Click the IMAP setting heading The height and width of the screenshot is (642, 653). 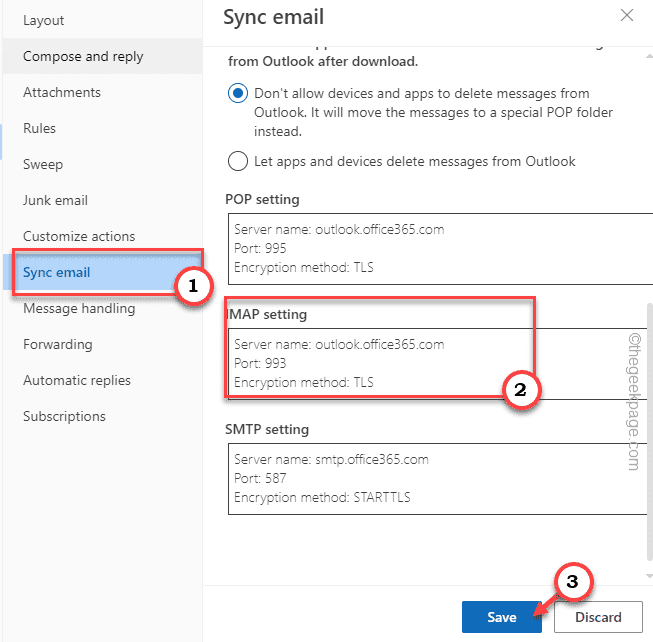coord(267,314)
